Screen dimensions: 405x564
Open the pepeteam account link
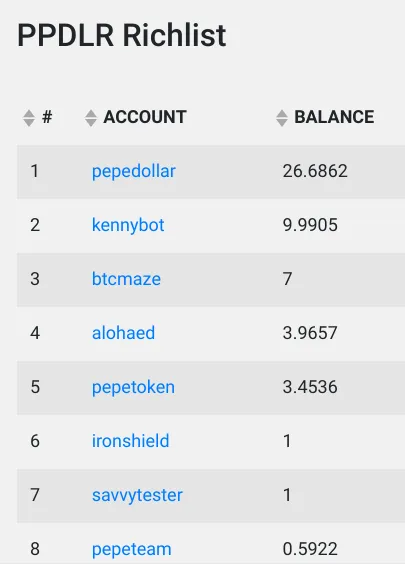tap(132, 549)
